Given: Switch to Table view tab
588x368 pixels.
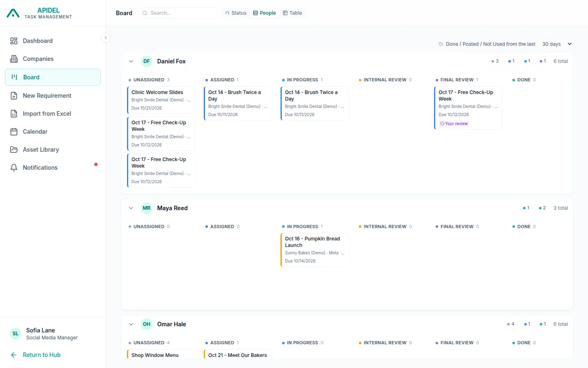Looking at the screenshot, I should (x=292, y=13).
